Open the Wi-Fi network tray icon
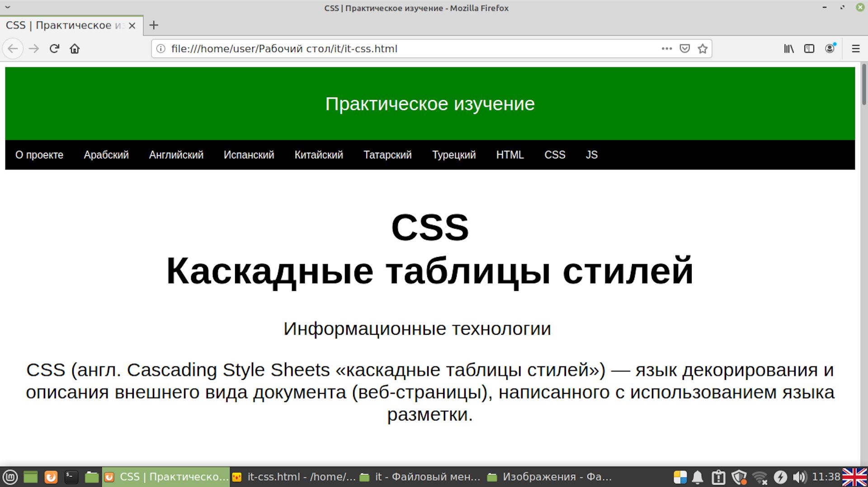 click(760, 478)
